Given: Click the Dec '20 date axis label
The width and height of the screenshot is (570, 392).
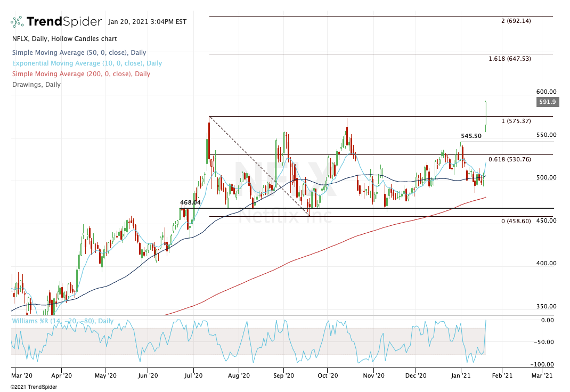Looking at the screenshot, I should click(x=416, y=375).
